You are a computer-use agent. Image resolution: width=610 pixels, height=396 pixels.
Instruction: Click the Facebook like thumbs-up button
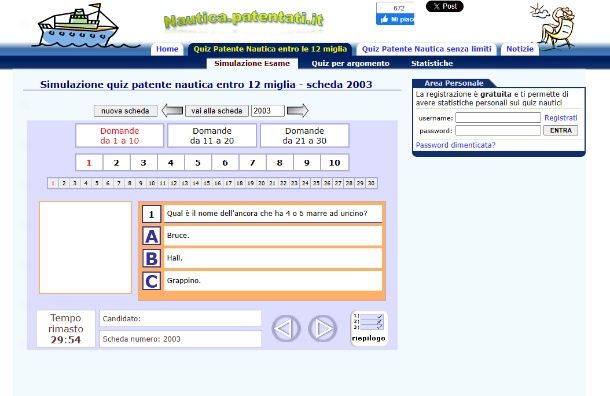395,19
